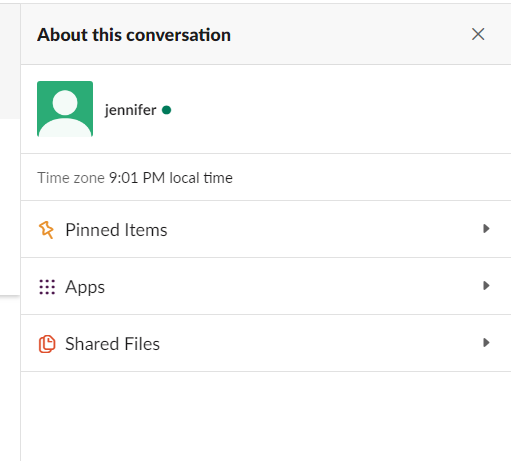Click the About this conversation heading
Viewport: 511px width, 461px height.
coord(134,35)
